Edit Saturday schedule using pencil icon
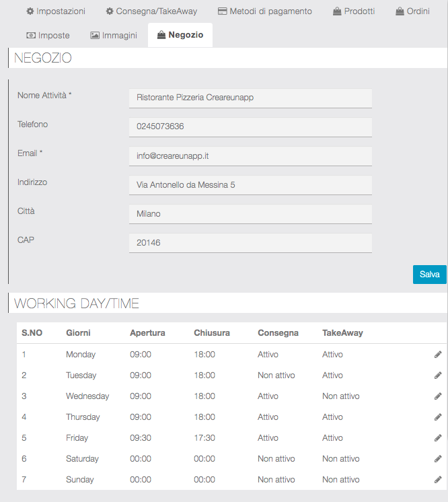 [438, 459]
